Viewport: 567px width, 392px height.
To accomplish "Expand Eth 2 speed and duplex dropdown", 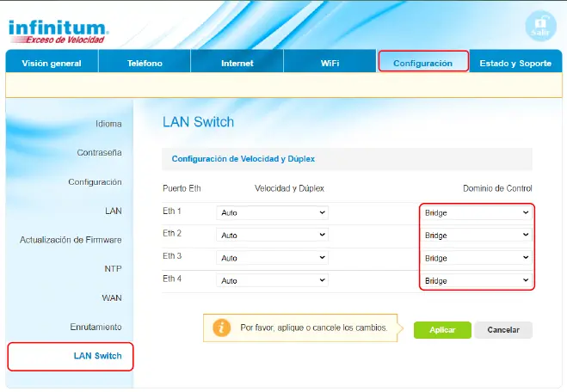I will click(x=272, y=235).
